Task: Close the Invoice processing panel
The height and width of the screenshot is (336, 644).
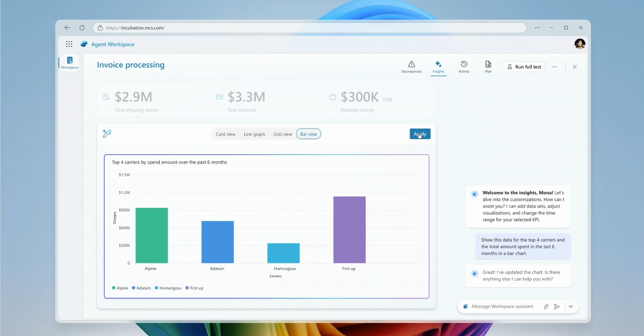Action: [575, 66]
